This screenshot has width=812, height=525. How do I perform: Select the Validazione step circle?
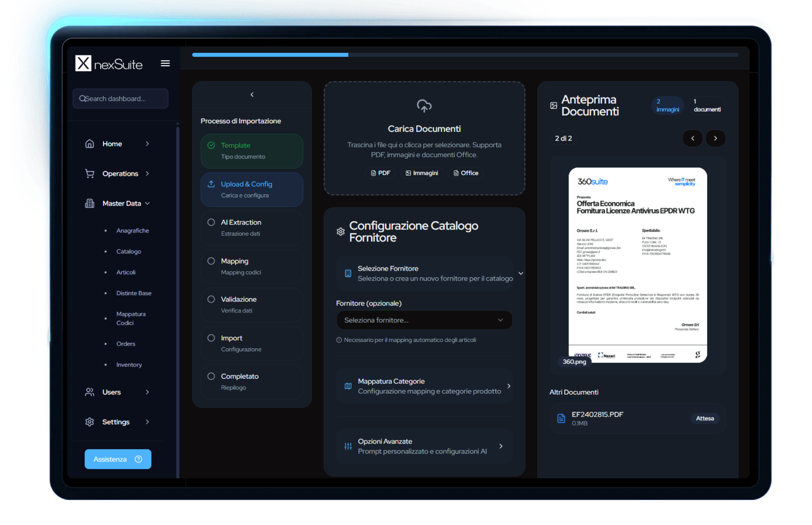click(211, 299)
